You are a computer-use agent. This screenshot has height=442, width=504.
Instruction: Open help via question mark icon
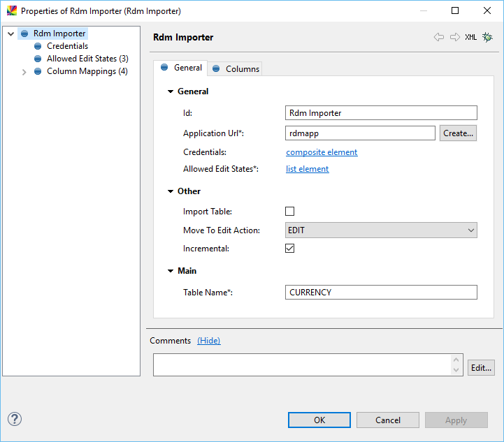[x=15, y=419]
